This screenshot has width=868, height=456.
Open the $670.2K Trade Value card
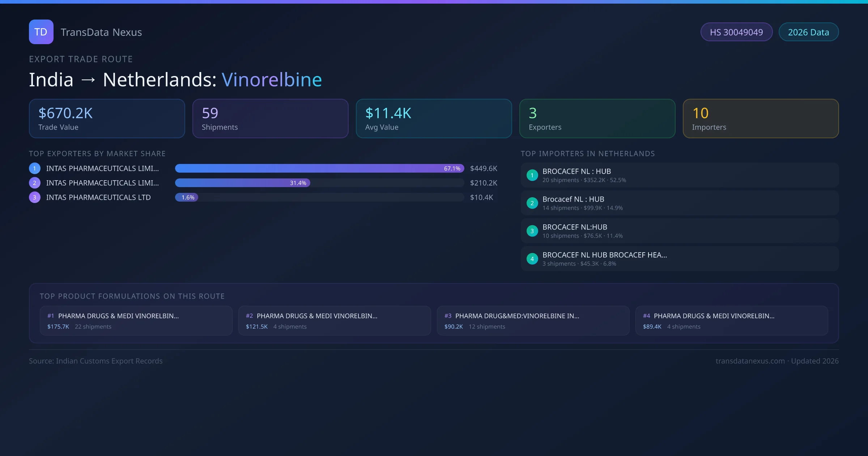107,118
